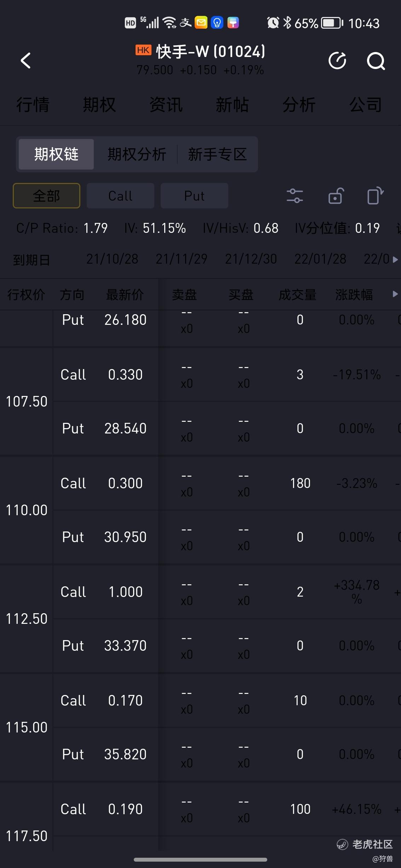Open the 期权分析 tab

click(137, 154)
